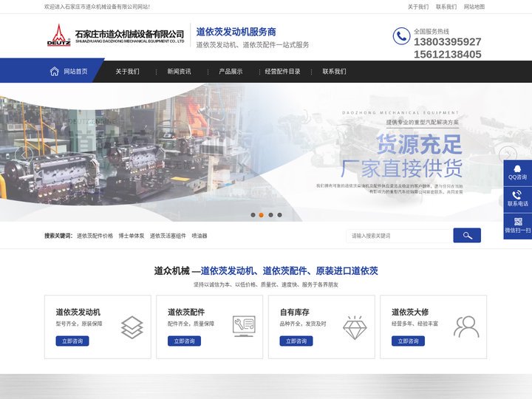The height and width of the screenshot is (399, 532).
Task: Click the 道依茨发动机 card title
Action: 78,312
